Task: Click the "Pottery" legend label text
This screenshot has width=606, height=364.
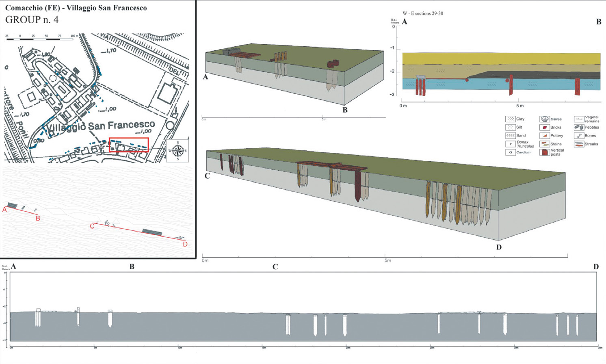Action: pos(557,135)
